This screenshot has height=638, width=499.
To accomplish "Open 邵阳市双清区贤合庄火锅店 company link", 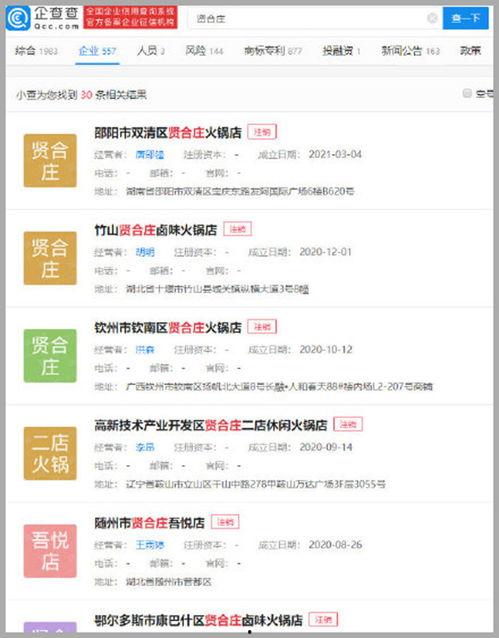I will point(168,133).
